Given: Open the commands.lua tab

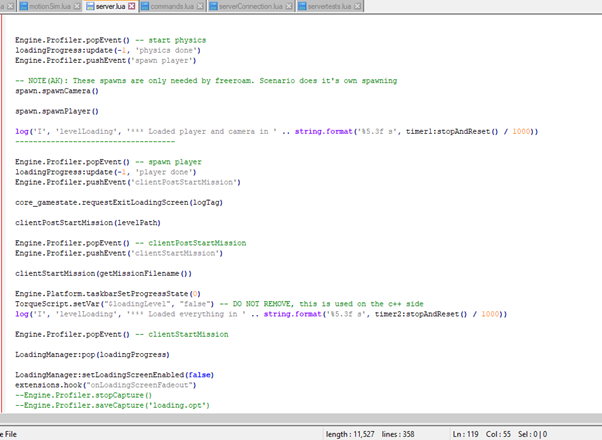Looking at the screenshot, I should point(172,6).
